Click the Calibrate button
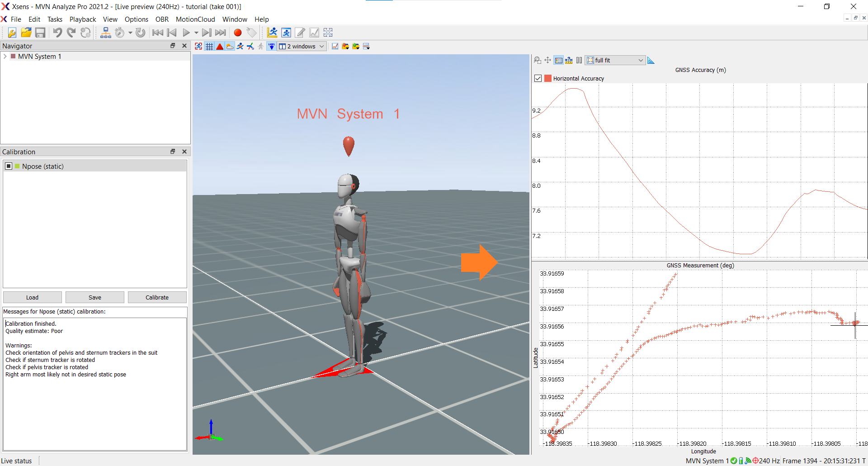Image resolution: width=868 pixels, height=466 pixels. click(157, 297)
